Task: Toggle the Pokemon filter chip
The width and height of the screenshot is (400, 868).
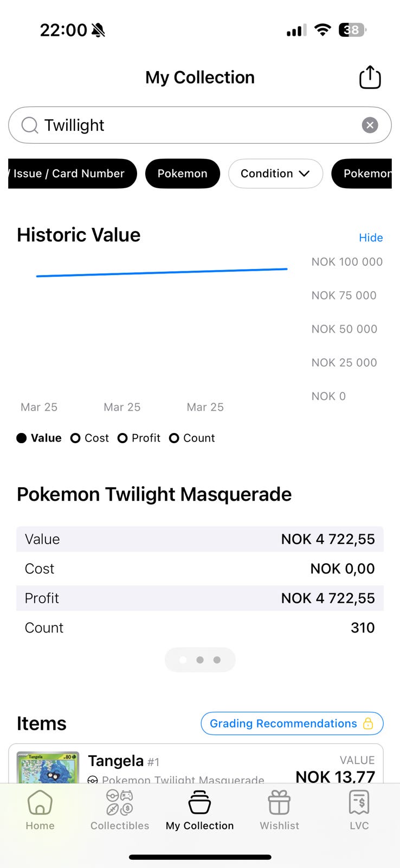Action: (x=182, y=174)
